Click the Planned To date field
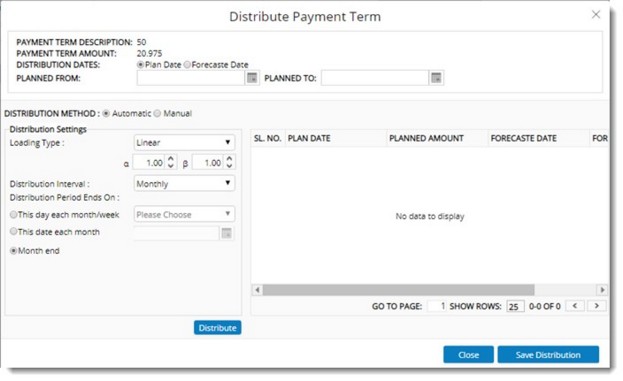Screen dimensions: 623x381 pos(375,78)
